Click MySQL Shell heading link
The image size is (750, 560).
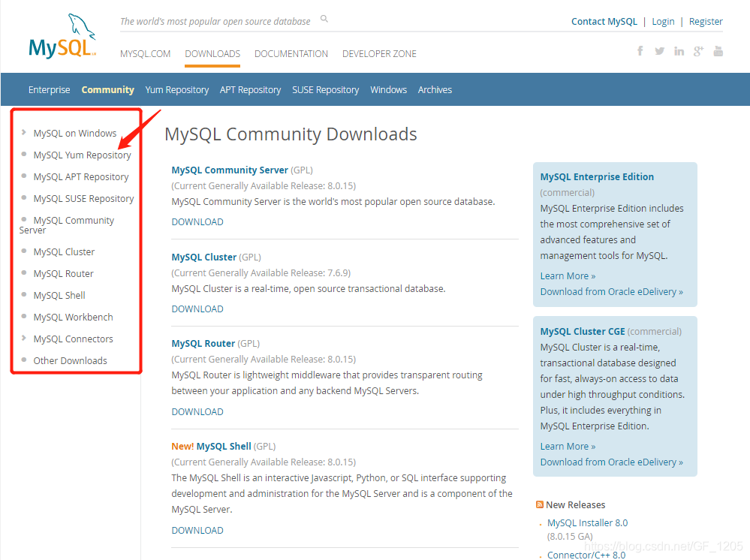tap(224, 446)
